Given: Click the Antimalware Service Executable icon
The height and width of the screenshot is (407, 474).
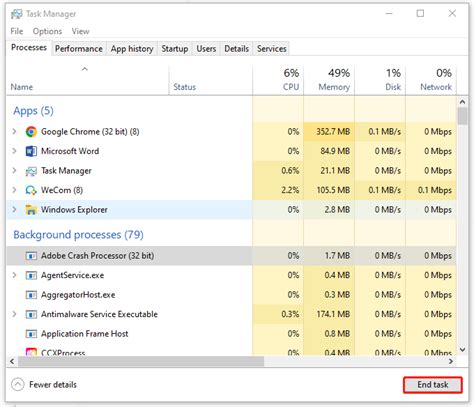Looking at the screenshot, I should point(31,314).
